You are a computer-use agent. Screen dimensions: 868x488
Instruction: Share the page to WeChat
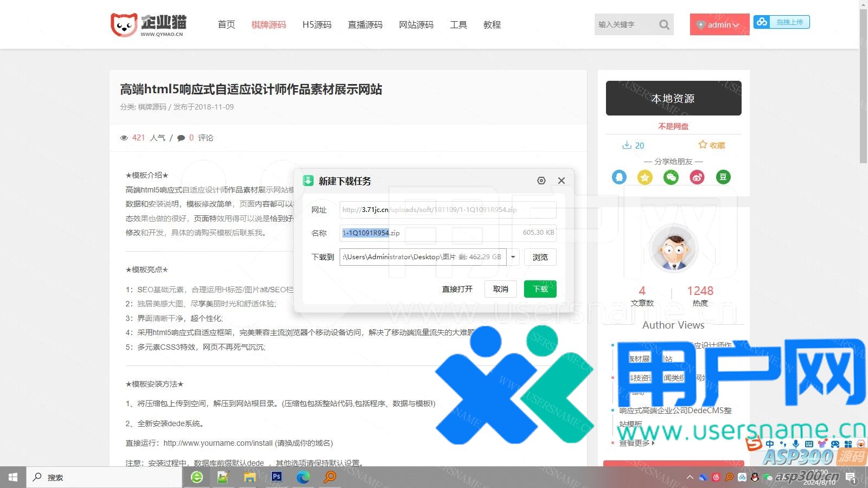coord(671,177)
